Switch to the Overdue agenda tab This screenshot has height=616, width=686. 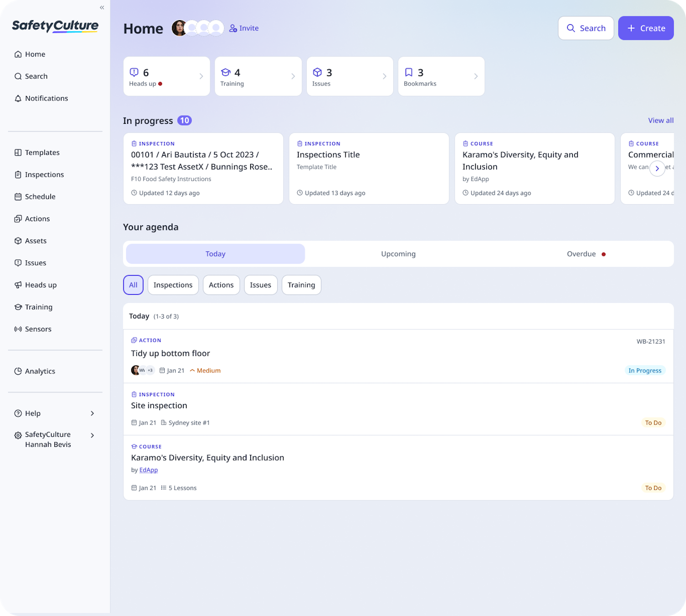(x=581, y=254)
